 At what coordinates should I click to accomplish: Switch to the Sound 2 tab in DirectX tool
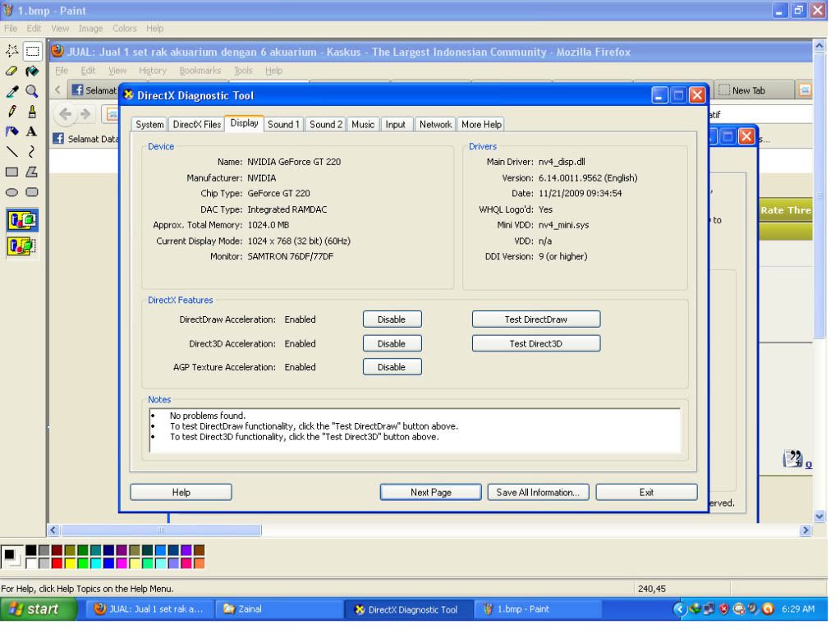[x=326, y=124]
